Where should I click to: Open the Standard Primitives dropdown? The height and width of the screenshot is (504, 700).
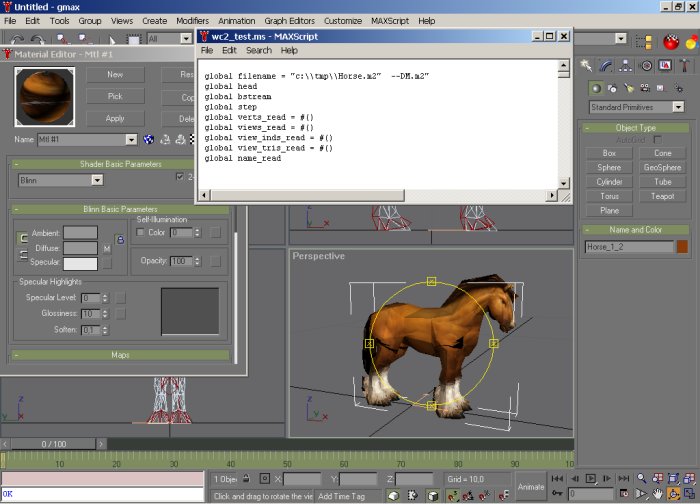678,107
